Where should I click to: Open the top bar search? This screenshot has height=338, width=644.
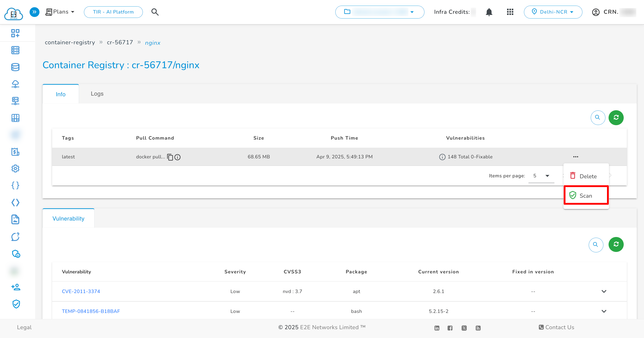pos(155,12)
